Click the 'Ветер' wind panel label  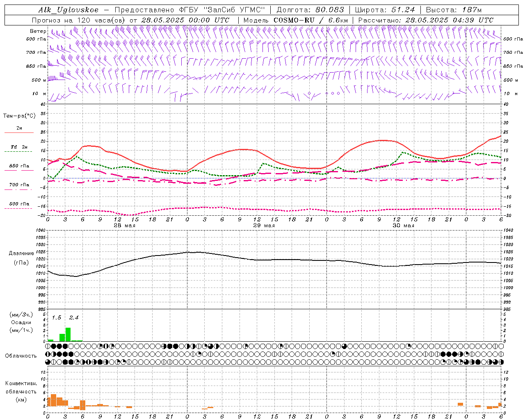point(38,31)
